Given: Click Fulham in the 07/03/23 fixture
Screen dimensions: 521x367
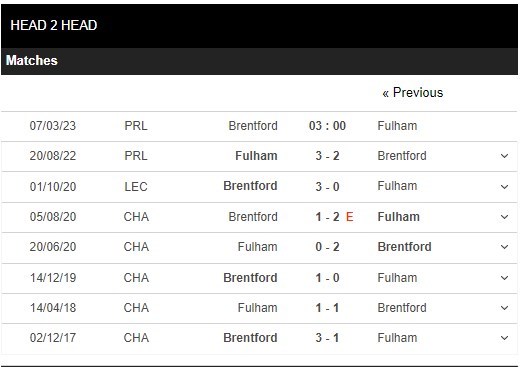Looking at the screenshot, I should pyautogui.click(x=397, y=126).
